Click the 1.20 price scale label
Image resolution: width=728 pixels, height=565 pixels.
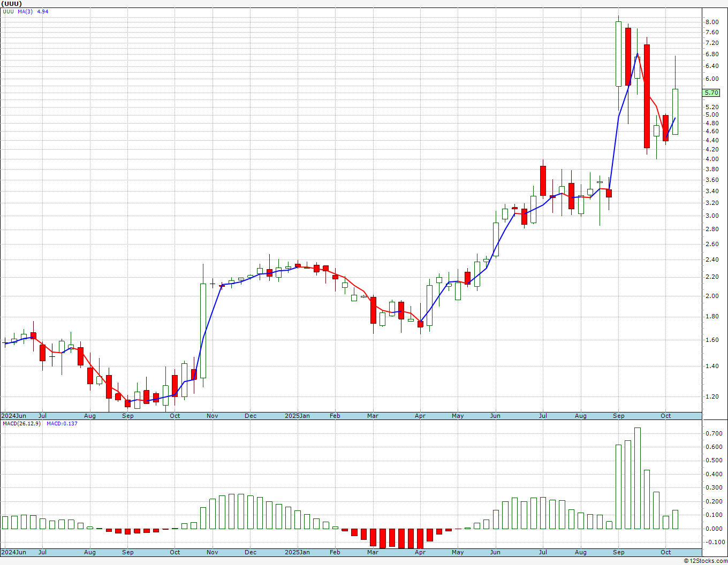[712, 396]
